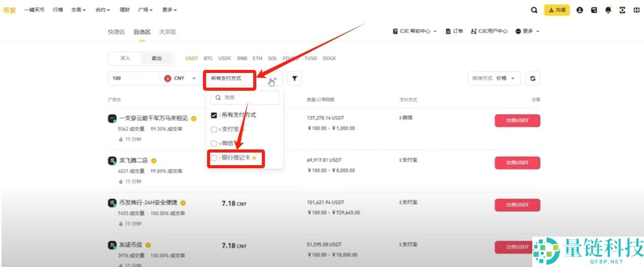Open 一键买币 in the top menu
This screenshot has width=644, height=267.
[x=35, y=10]
